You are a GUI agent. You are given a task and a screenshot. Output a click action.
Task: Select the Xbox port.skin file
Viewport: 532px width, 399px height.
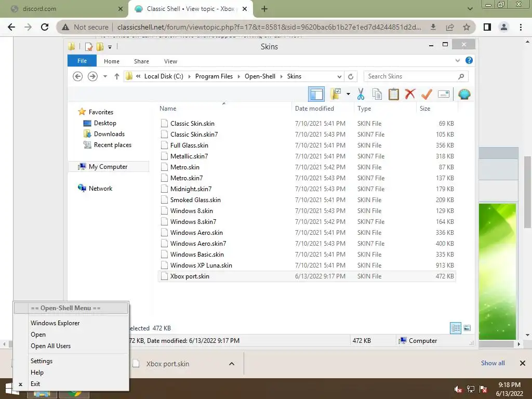[307, 276]
